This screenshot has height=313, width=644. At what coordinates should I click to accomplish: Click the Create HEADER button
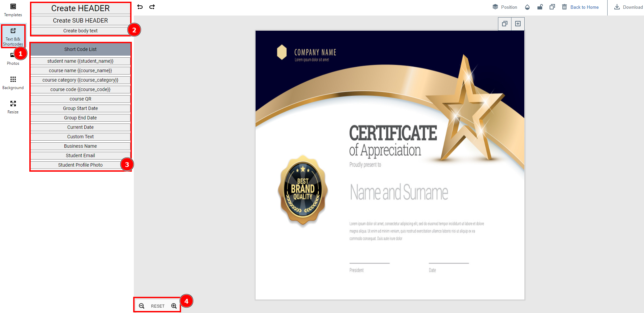80,8
